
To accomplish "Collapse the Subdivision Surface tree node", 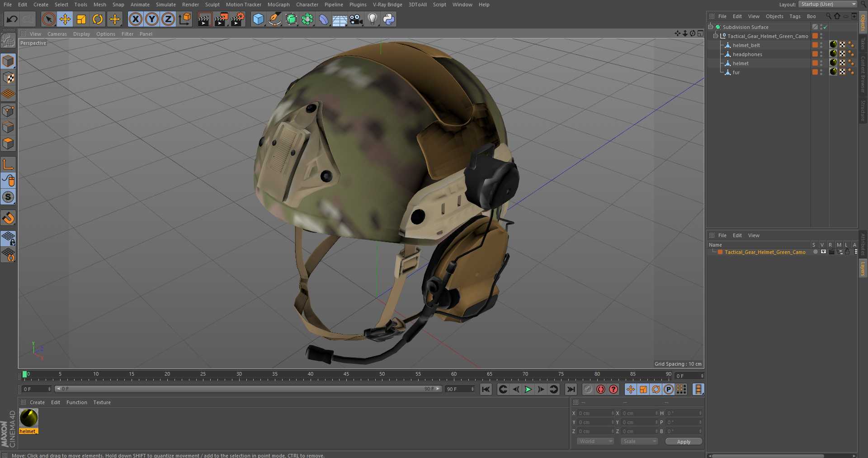I will [x=711, y=27].
